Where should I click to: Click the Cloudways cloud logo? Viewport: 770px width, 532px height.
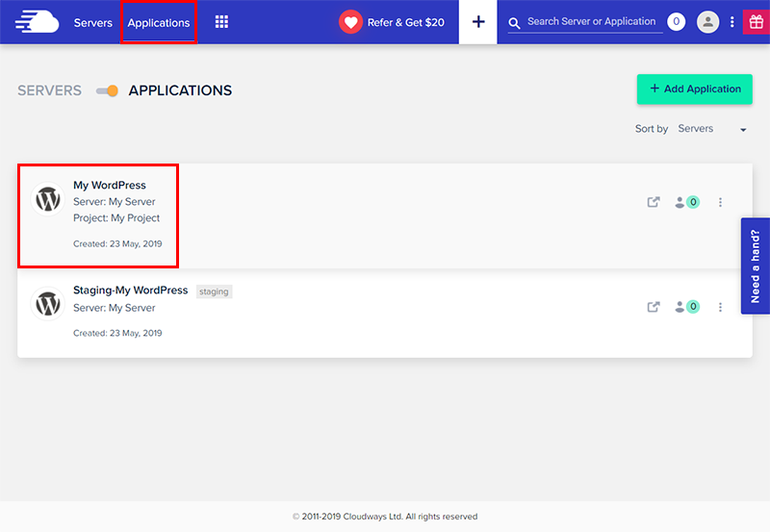pyautogui.click(x=37, y=22)
